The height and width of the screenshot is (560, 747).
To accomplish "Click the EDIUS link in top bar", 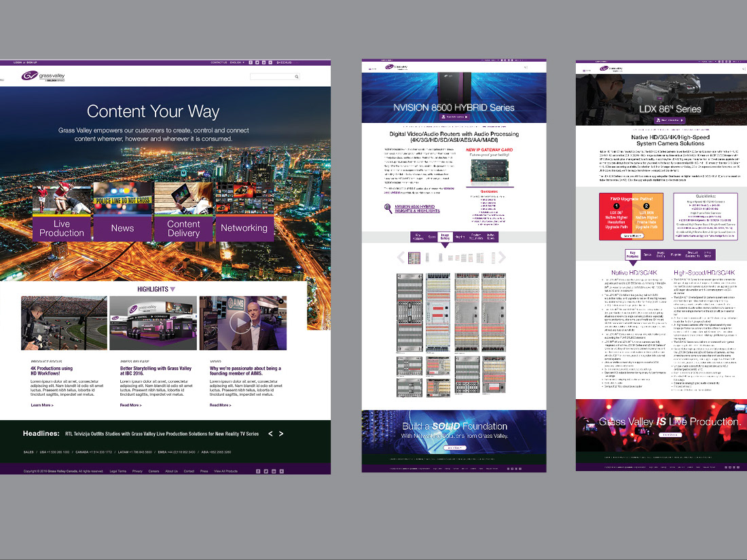I will (285, 62).
